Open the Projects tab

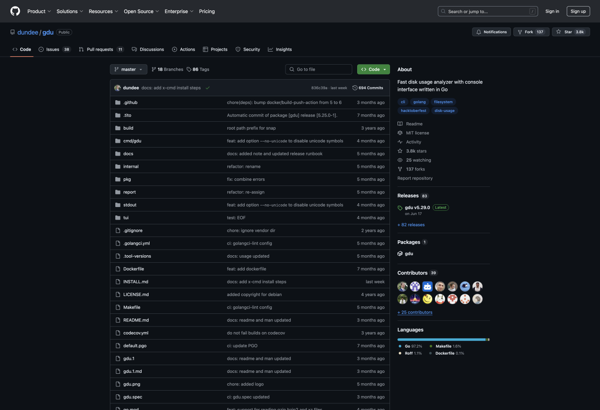tap(215, 49)
